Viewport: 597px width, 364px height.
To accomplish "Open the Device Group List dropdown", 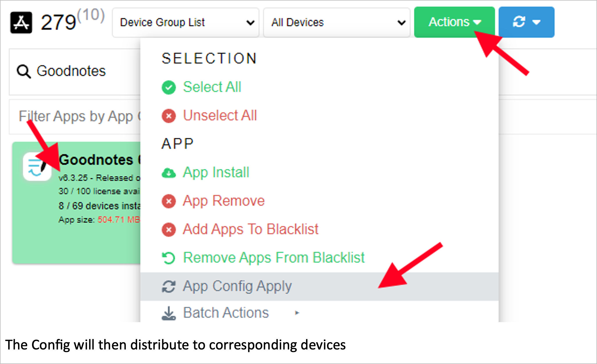I will [185, 22].
